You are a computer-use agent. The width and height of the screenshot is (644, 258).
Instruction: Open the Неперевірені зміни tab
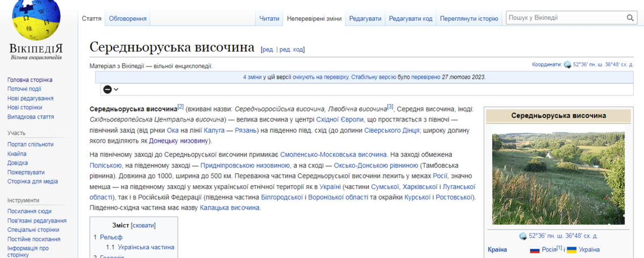[314, 18]
